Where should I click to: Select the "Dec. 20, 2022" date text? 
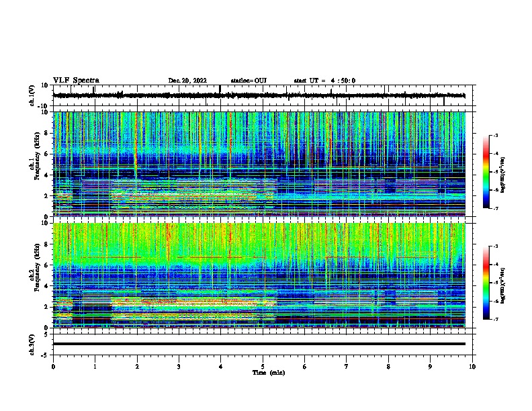click(187, 81)
